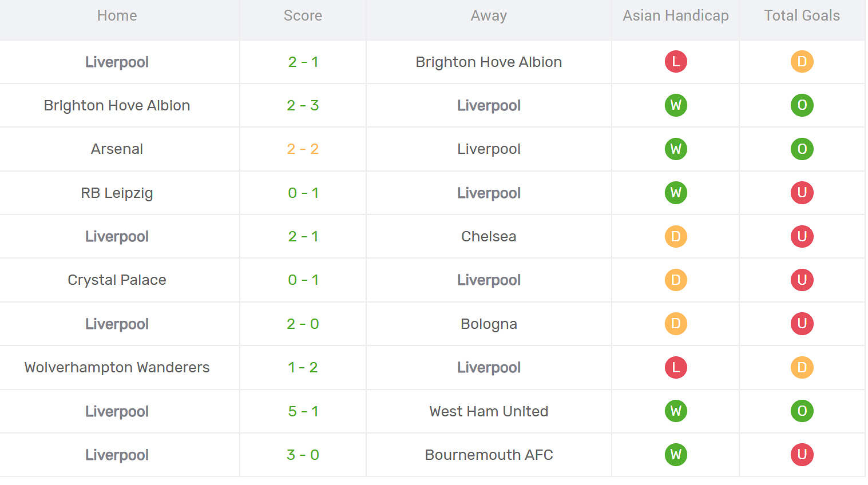Screen dimensions: 868x485
Task: Click orange D total goals badge, Wolverhampton row
Action: click(802, 367)
